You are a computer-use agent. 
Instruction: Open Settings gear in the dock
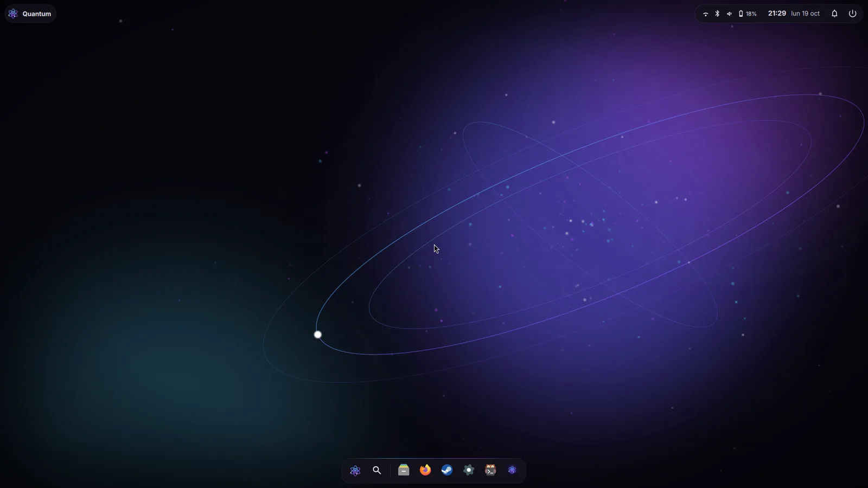point(469,470)
